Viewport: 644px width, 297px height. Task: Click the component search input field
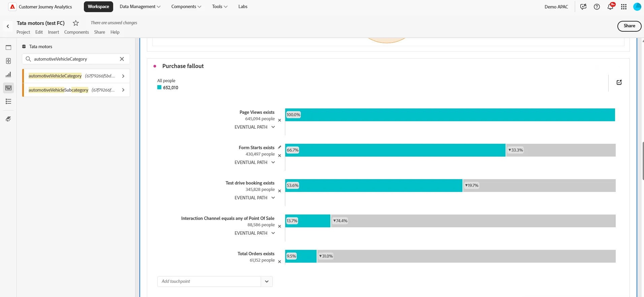point(76,59)
